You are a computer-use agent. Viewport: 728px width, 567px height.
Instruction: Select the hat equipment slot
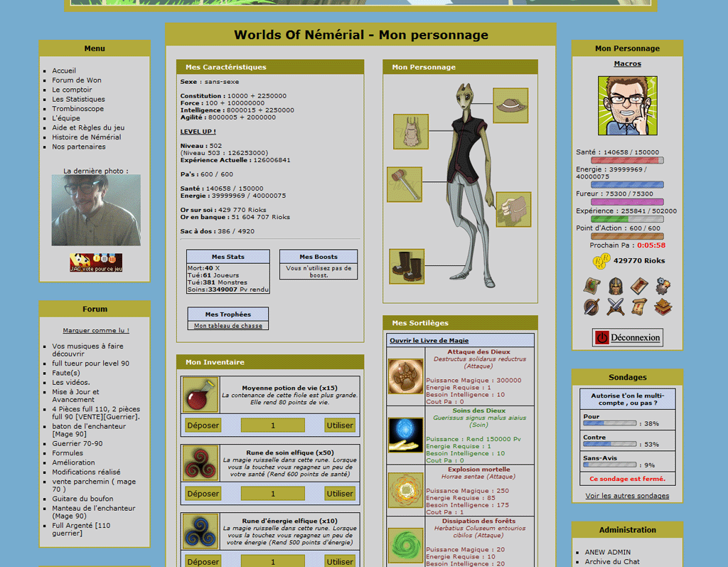[510, 105]
